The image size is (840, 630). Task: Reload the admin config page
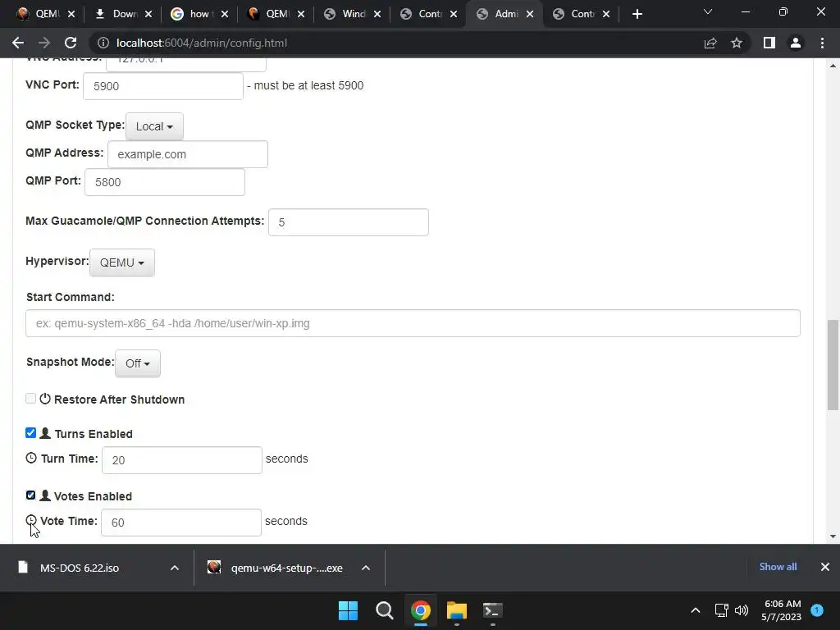pos(71,43)
